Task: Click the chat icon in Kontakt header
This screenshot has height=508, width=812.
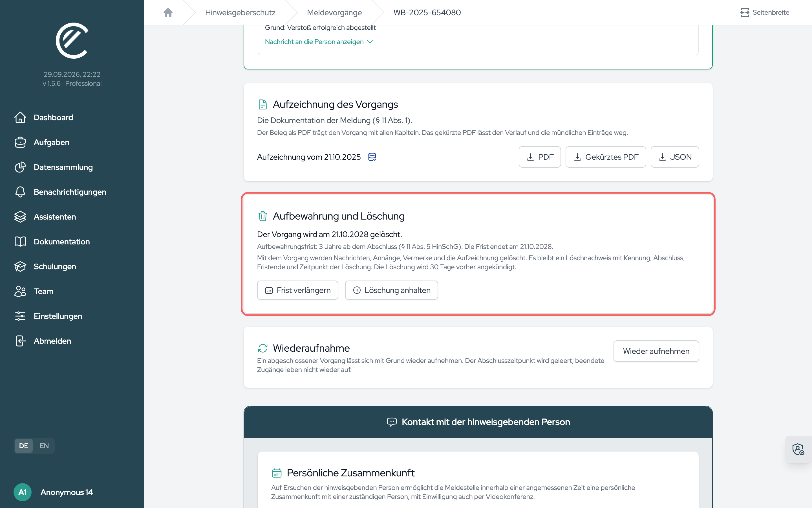Action: 392,422
